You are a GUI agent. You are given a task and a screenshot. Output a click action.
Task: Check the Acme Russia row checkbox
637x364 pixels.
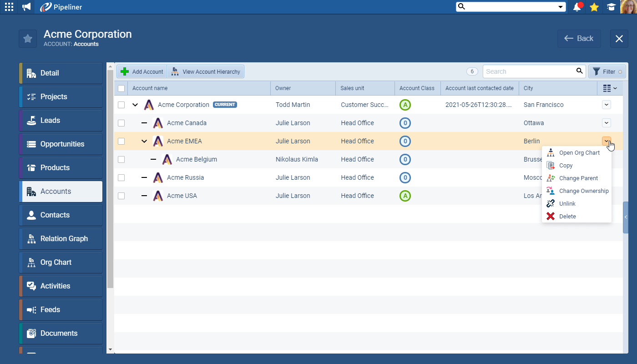121,177
